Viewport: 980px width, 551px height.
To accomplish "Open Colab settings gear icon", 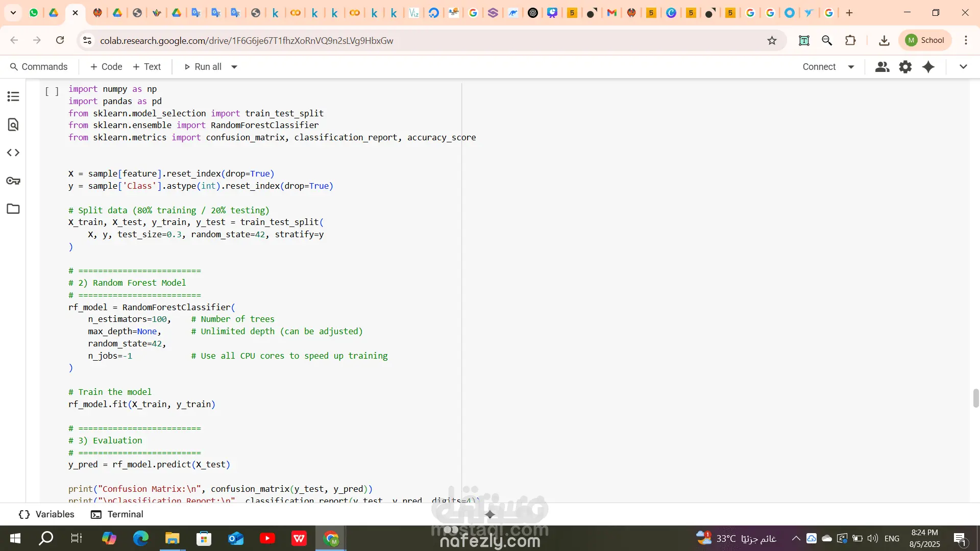I will point(905,67).
